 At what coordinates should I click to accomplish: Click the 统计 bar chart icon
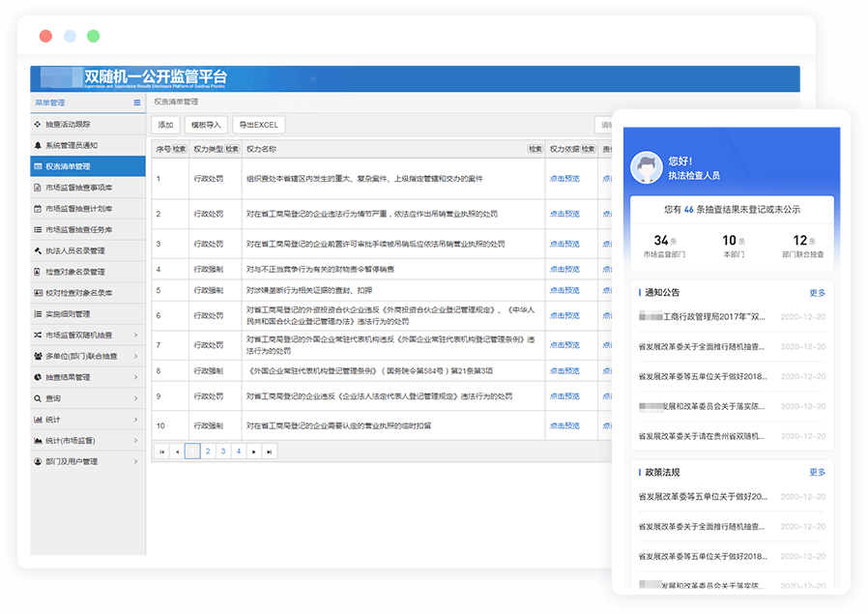point(38,420)
